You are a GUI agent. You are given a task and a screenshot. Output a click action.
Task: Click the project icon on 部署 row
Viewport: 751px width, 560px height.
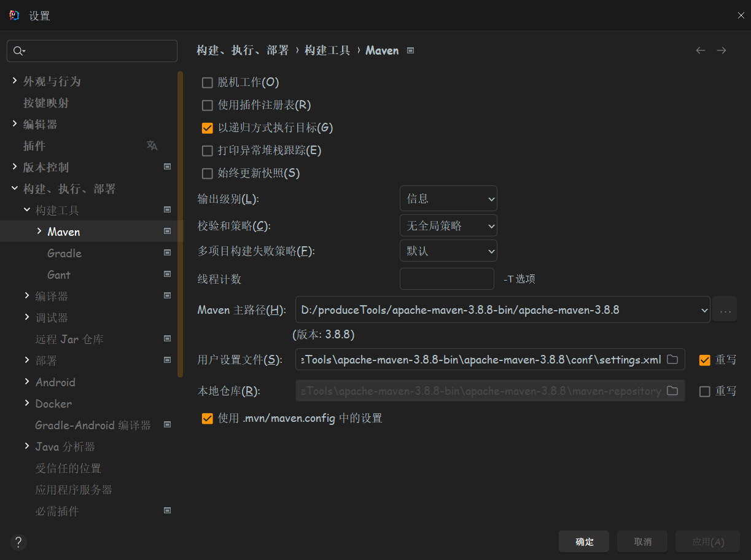coord(167,360)
